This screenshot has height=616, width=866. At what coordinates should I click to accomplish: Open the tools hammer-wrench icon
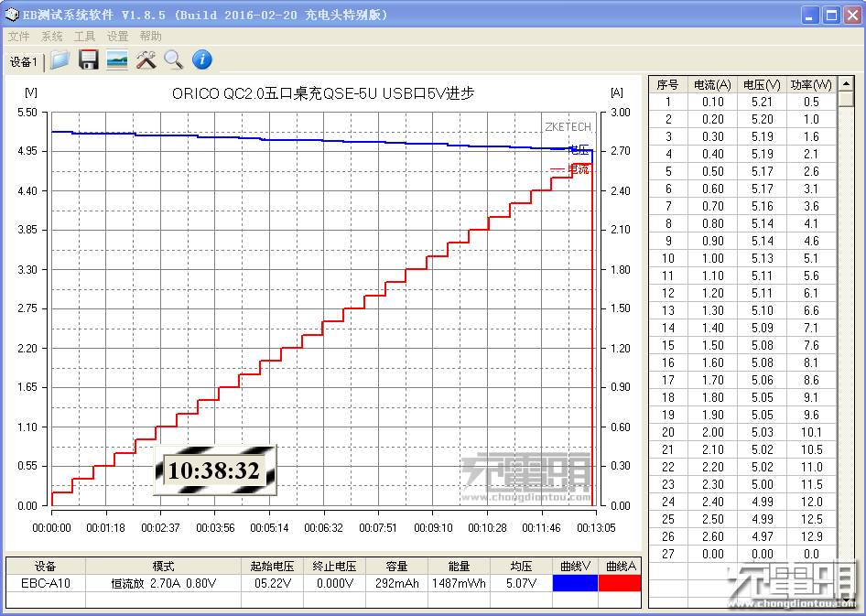146,59
